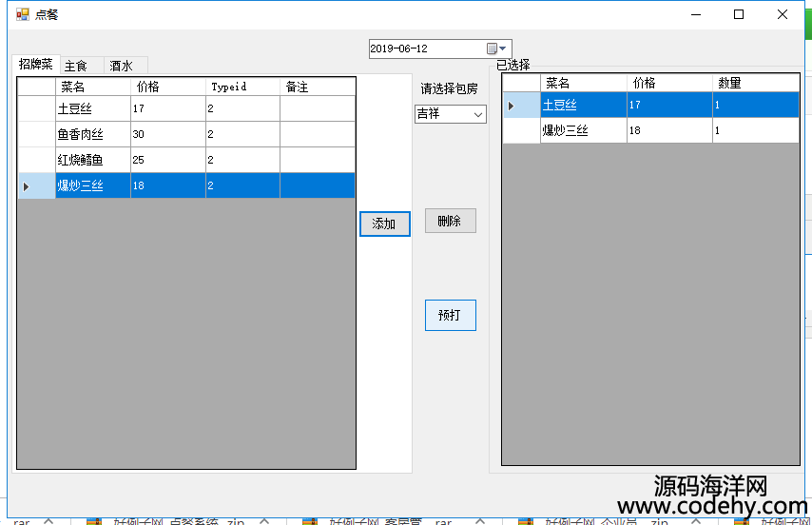This screenshot has height=525, width=812.
Task: Click the app icon in the 点餐 title bar
Action: [22, 14]
